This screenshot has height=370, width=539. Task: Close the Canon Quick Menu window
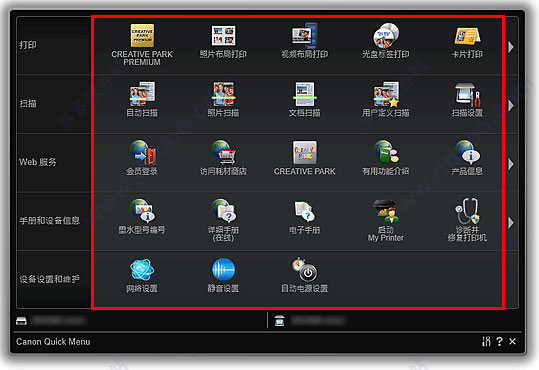click(x=512, y=341)
